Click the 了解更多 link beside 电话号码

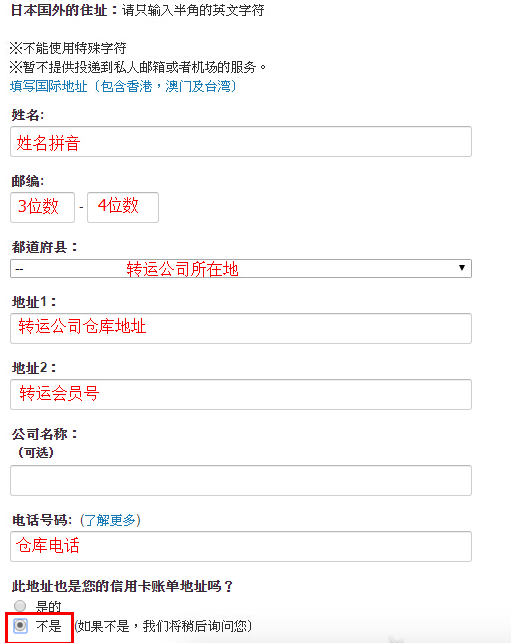(110, 520)
